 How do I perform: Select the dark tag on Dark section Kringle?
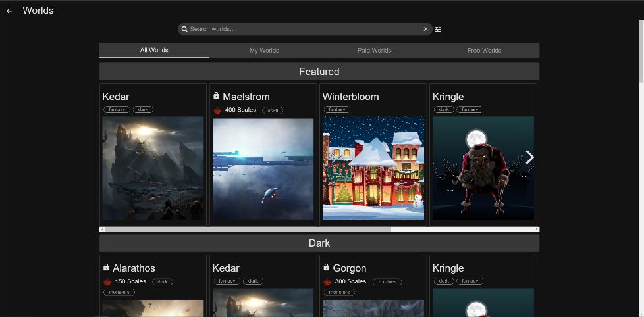click(444, 281)
